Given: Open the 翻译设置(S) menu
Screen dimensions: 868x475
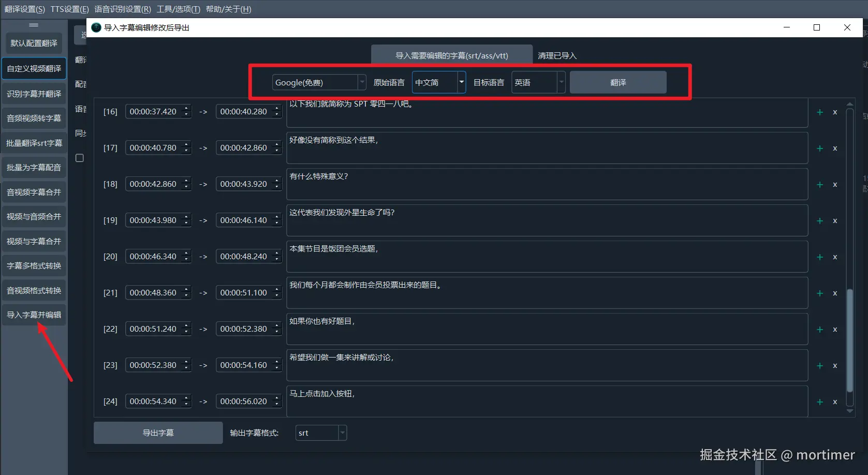Looking at the screenshot, I should 24,9.
